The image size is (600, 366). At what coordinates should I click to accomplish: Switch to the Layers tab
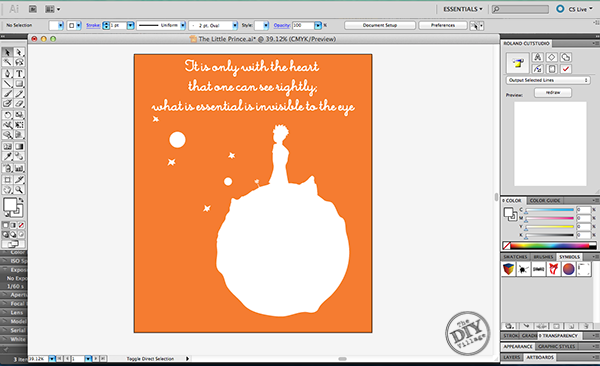512,357
